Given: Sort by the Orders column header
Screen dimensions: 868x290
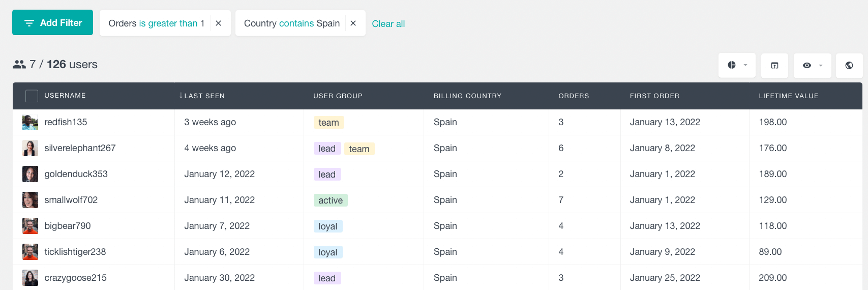Looking at the screenshot, I should pos(574,96).
